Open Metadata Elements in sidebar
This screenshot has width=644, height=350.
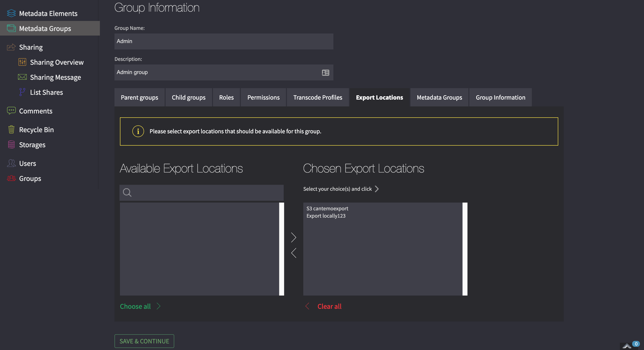pos(48,13)
